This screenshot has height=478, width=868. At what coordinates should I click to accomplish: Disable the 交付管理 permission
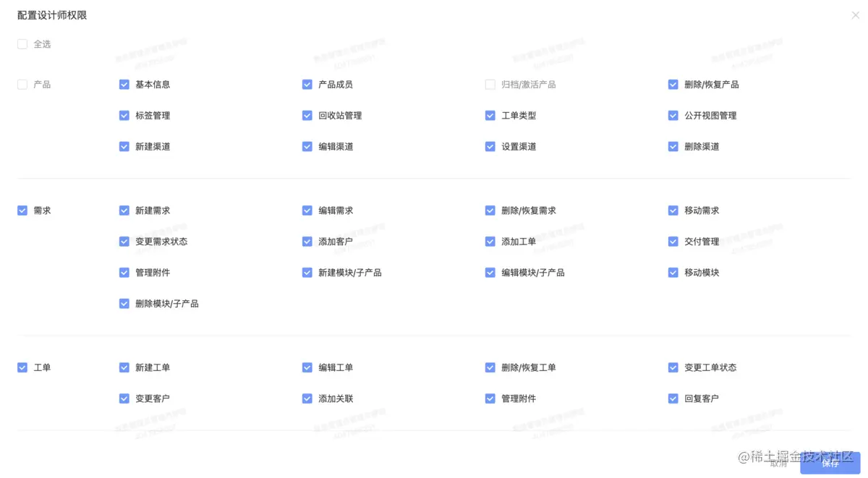click(673, 242)
